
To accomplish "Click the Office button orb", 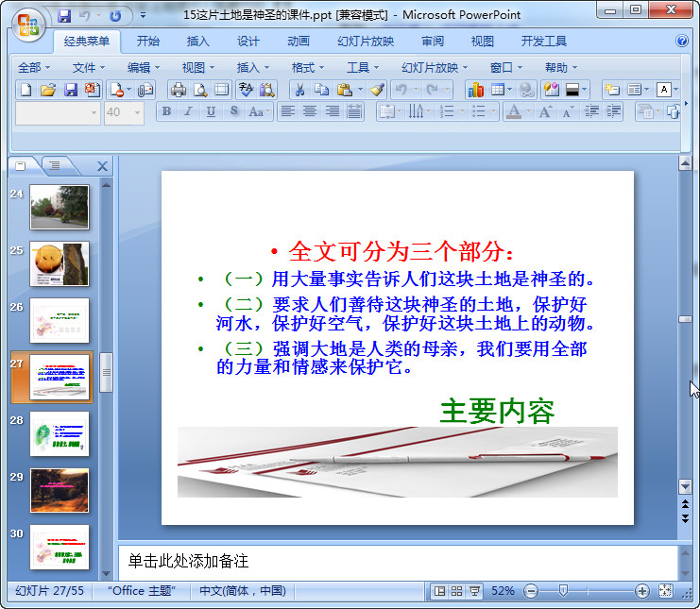I will click(x=28, y=25).
